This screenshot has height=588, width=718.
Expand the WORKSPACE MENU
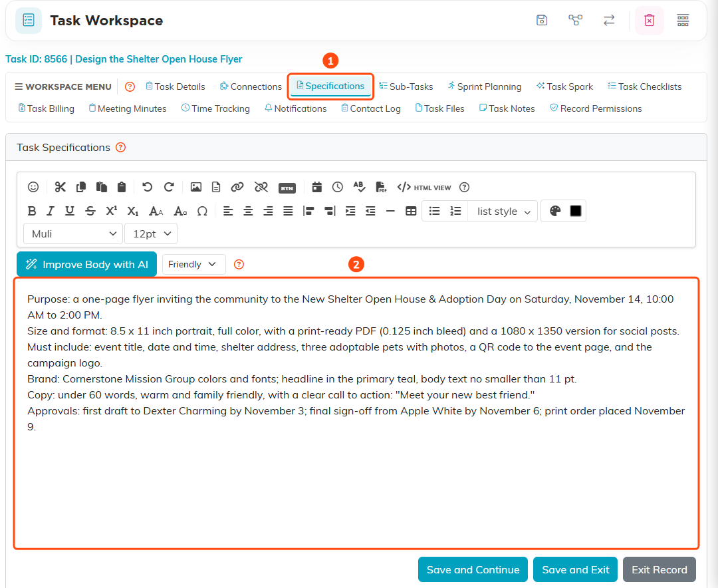63,86
